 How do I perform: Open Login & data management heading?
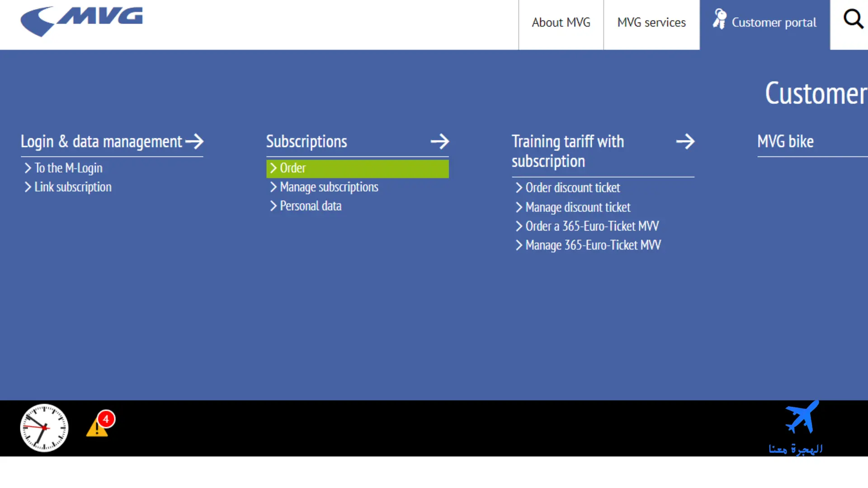pyautogui.click(x=101, y=141)
